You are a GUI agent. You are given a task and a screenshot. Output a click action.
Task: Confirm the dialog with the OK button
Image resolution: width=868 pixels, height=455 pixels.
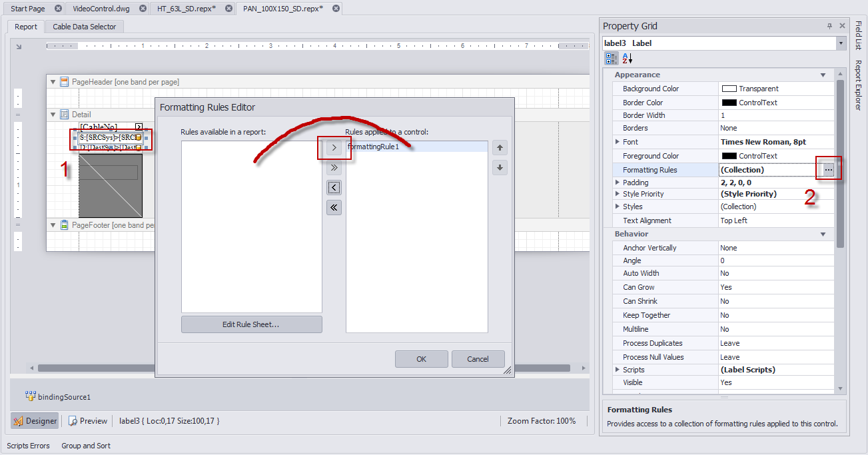(x=421, y=359)
